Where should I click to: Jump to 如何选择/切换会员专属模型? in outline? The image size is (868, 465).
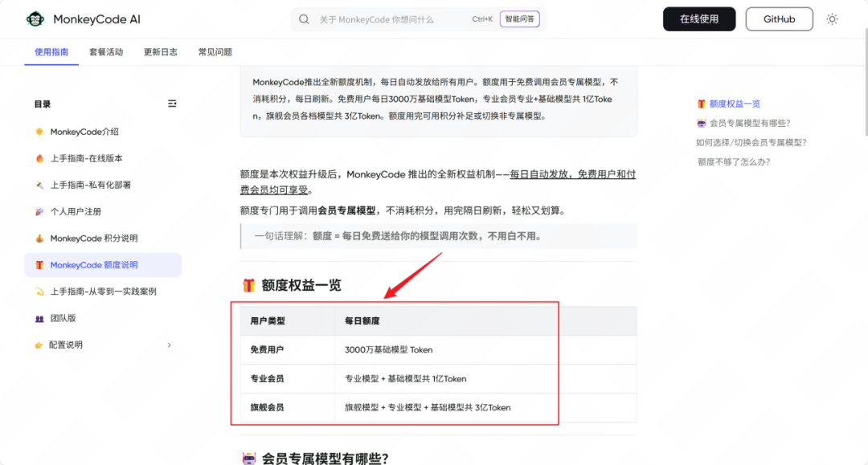point(751,143)
